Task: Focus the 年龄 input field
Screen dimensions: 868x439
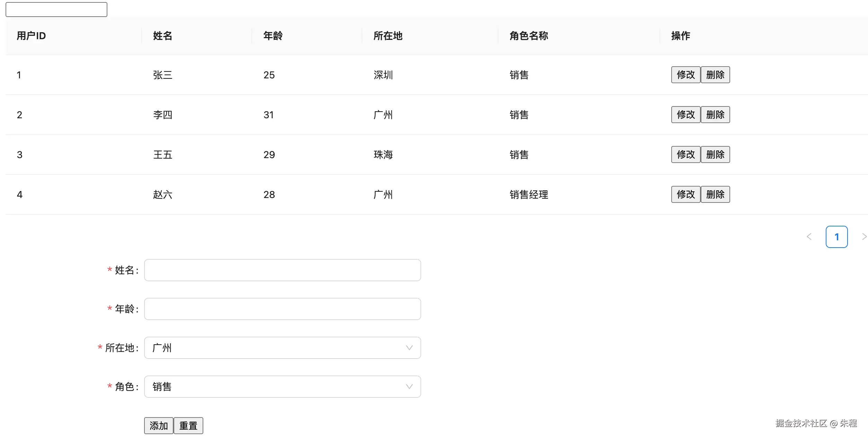Action: [282, 309]
